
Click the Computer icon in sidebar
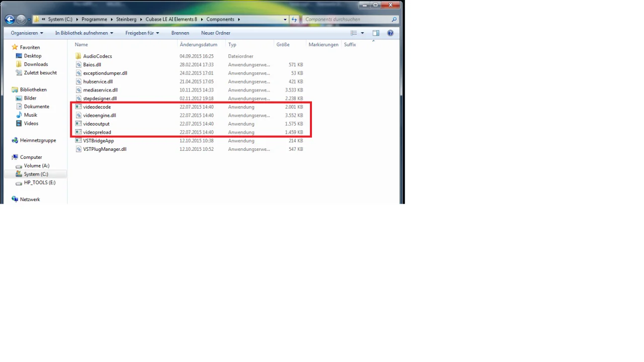click(15, 157)
